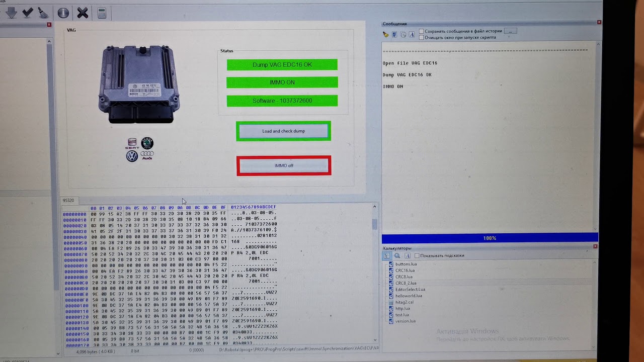Click the tree view icon in Калькуляторы
The image size is (644, 362).
tap(387, 255)
